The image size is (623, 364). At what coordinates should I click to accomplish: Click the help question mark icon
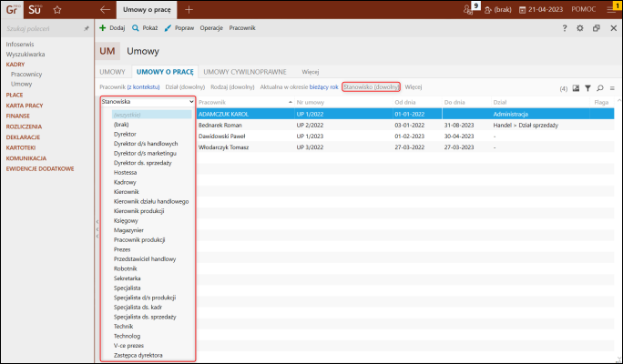565,28
